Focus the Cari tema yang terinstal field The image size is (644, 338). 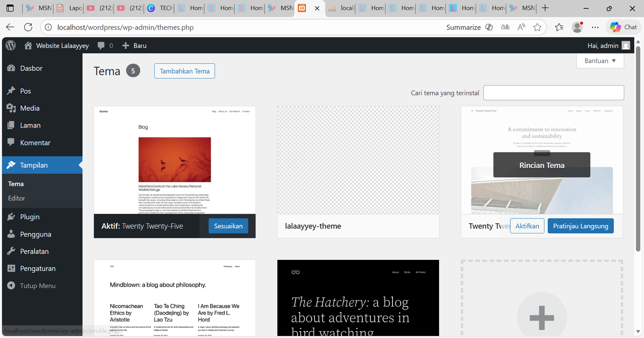[553, 93]
